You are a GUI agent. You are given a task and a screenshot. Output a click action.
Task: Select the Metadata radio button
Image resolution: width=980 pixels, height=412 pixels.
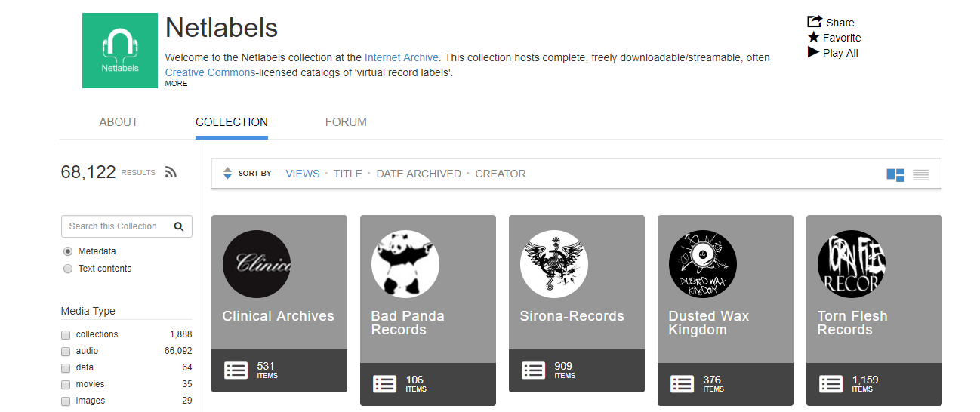pos(68,251)
